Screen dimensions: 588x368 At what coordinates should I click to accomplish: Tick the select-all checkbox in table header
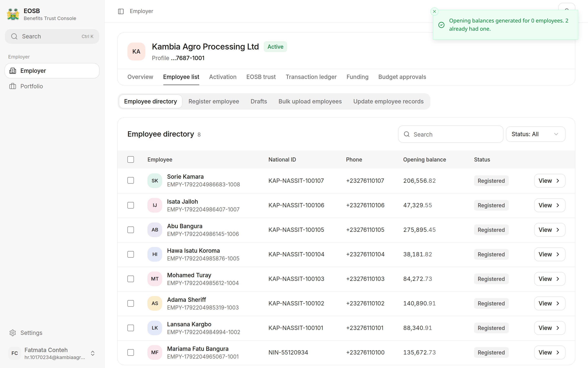(x=131, y=159)
